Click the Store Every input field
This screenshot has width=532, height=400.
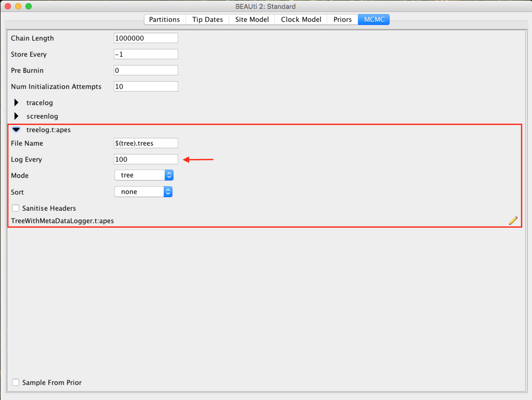pyautogui.click(x=146, y=54)
